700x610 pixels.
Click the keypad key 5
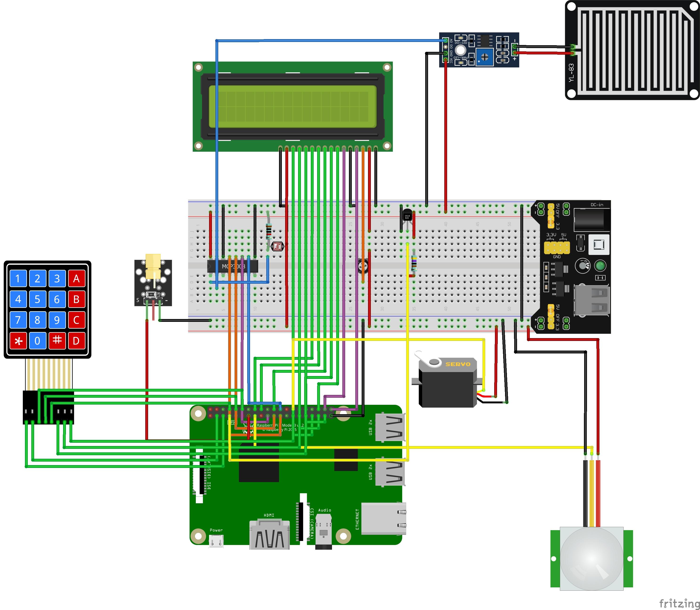(x=37, y=299)
